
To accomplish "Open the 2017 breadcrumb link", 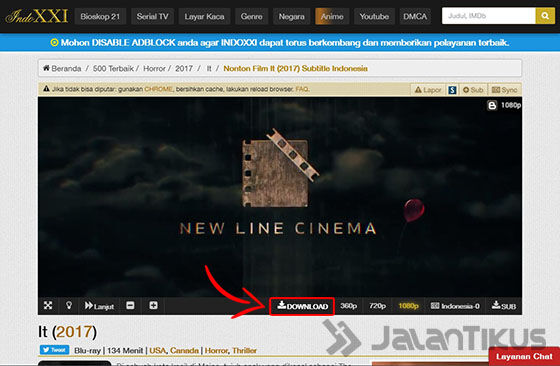I will tap(184, 68).
